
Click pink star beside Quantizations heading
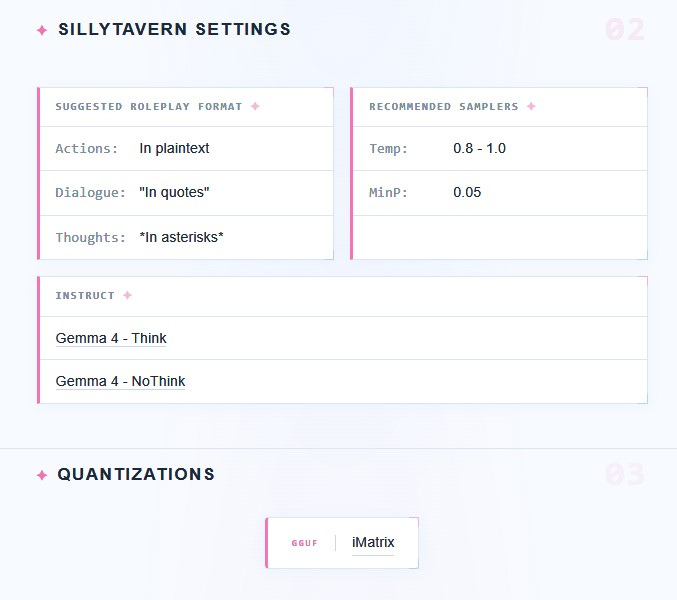[42, 475]
